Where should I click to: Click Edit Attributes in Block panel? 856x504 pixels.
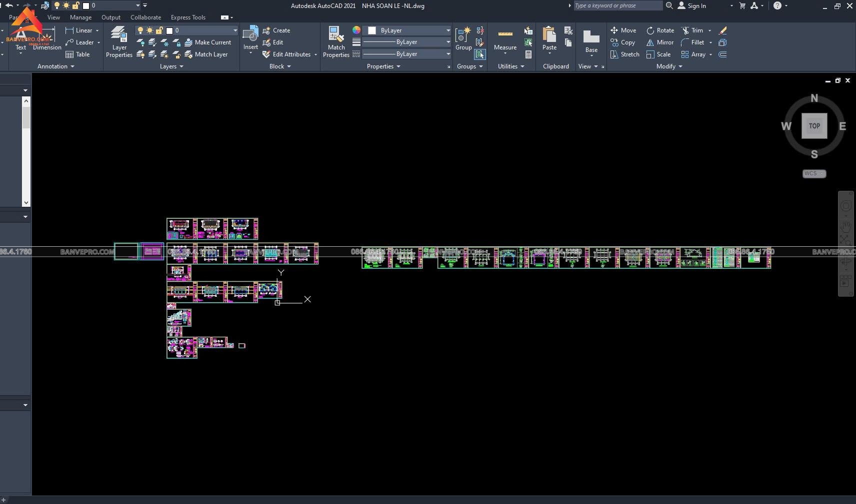click(x=286, y=54)
